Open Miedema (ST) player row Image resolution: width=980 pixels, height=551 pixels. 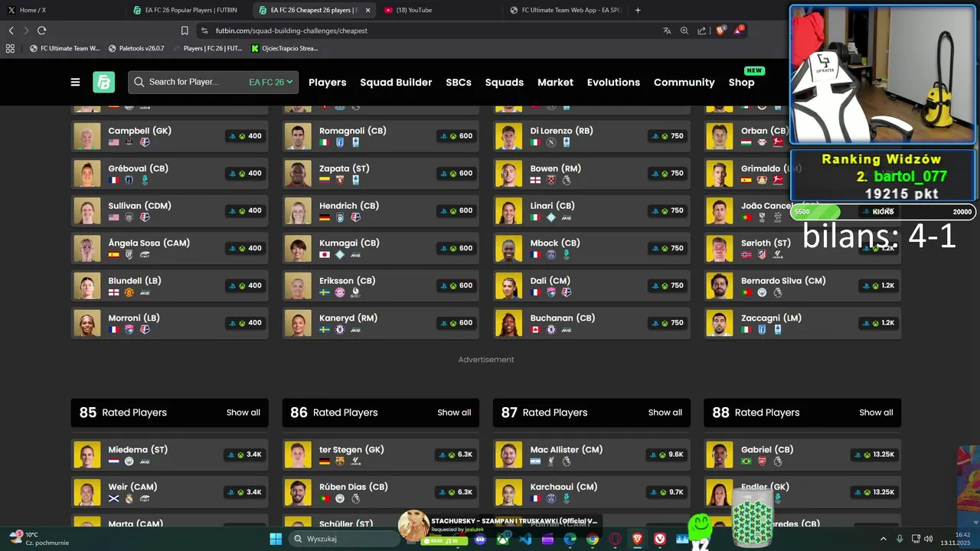169,455
